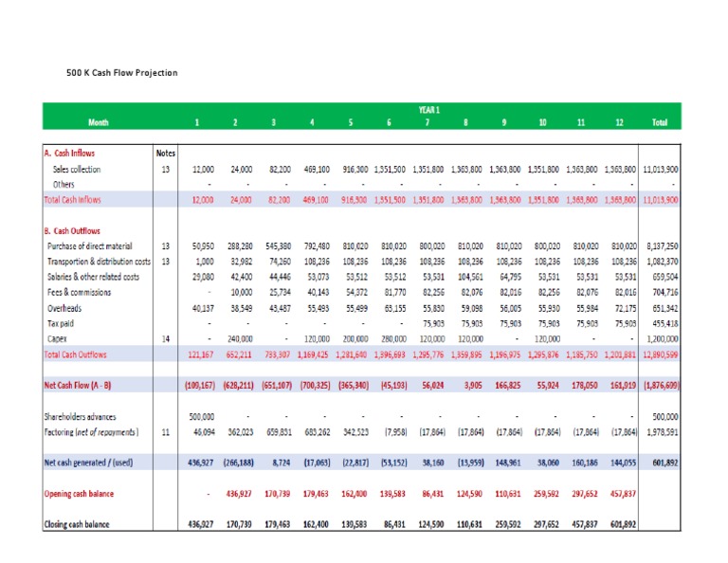Select the "Total Cash Outflows" row label
Screen dimensions: 728x563
(75, 354)
